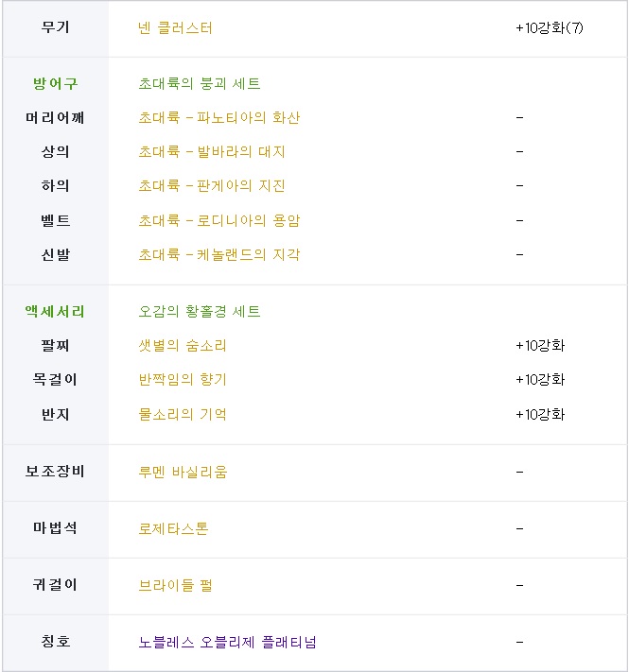
Task: Click the 로제타스톤 magic stone link
Action: click(173, 529)
